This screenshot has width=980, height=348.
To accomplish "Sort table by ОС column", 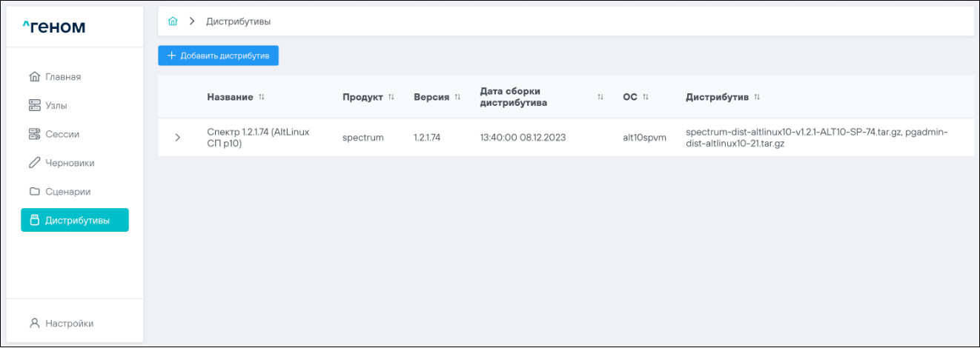I will tap(646, 98).
